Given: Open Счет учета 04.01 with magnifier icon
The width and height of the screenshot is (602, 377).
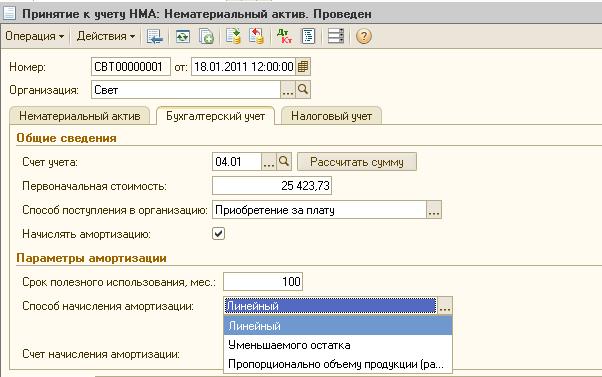Looking at the screenshot, I should [284, 161].
